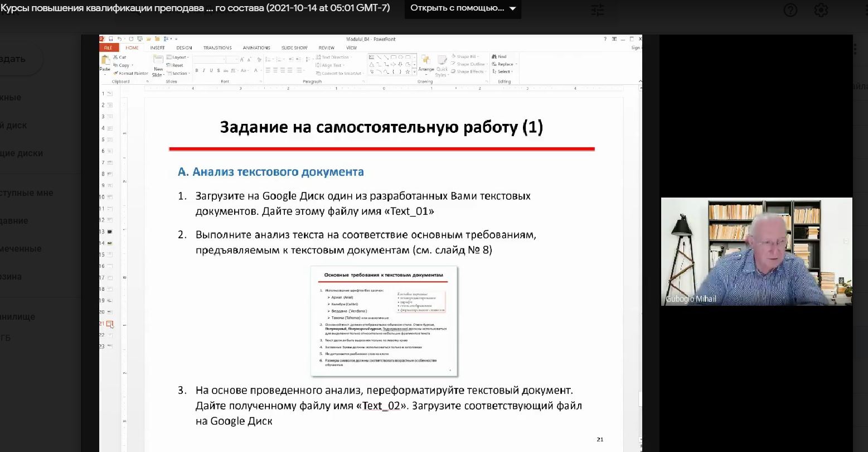
Task: Click the Save icon in quick access toolbar
Action: [111, 39]
